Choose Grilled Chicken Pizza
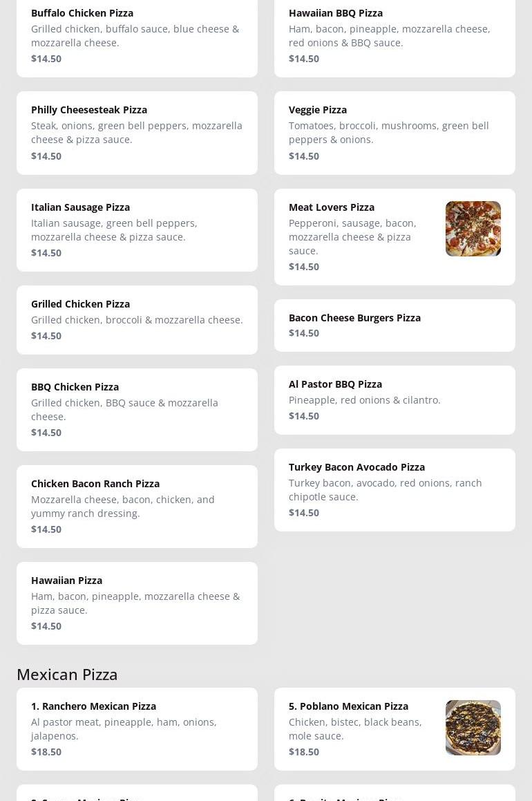The image size is (532, 801). [80, 304]
